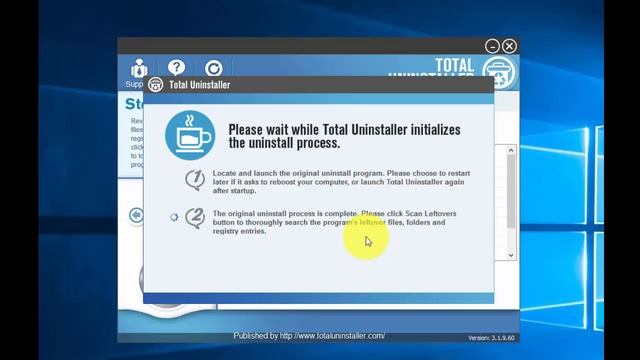Click the back arrow button in main window
The width and height of the screenshot is (640, 360).
pyautogui.click(x=136, y=215)
